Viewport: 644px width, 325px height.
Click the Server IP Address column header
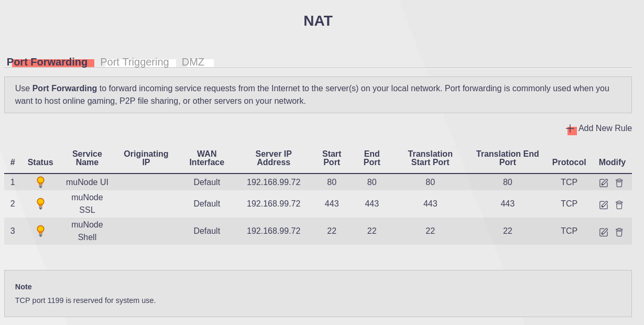[x=274, y=158]
